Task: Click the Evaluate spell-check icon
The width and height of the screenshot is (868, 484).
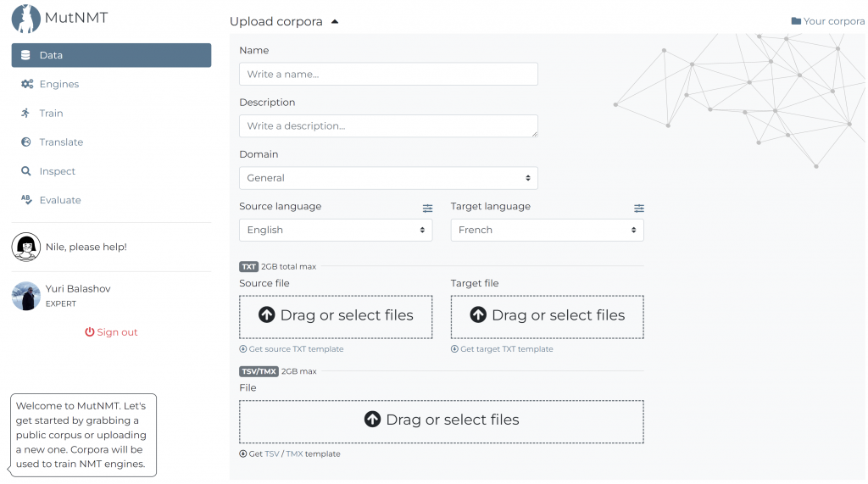Action: 26,200
